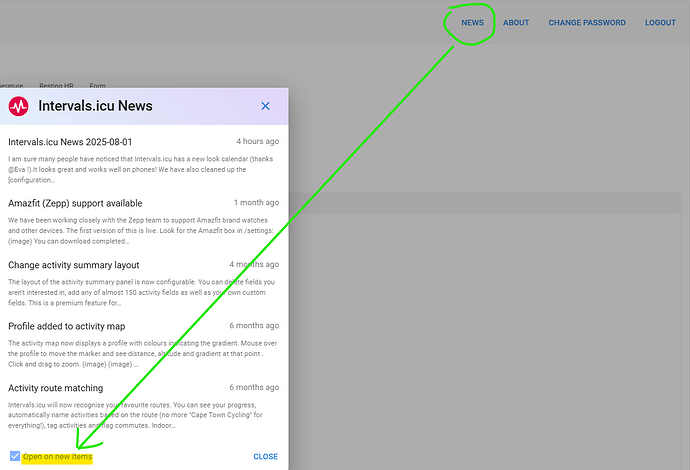This screenshot has height=470, width=690.
Task: Click the "Open on new items" label text
Action: point(57,457)
